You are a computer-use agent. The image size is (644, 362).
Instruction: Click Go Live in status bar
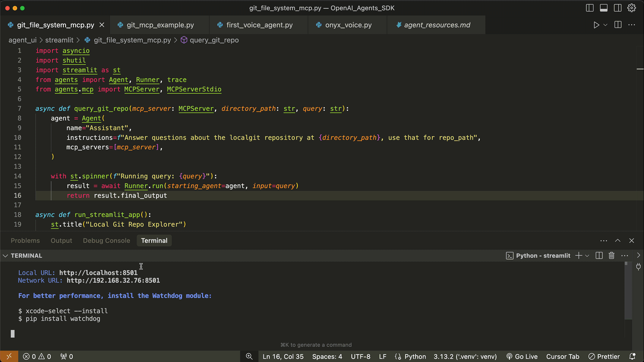pos(522,356)
